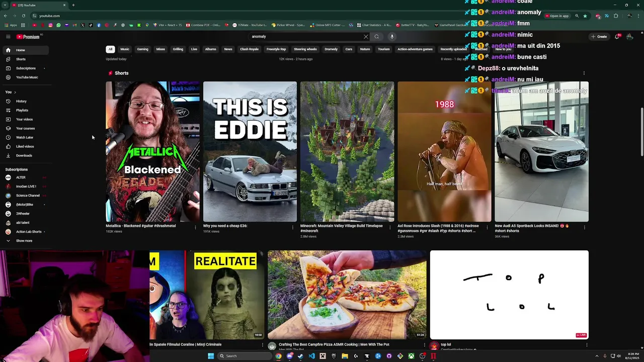Reload the page in Chrome
This screenshot has height=362, width=644.
tap(23, 16)
